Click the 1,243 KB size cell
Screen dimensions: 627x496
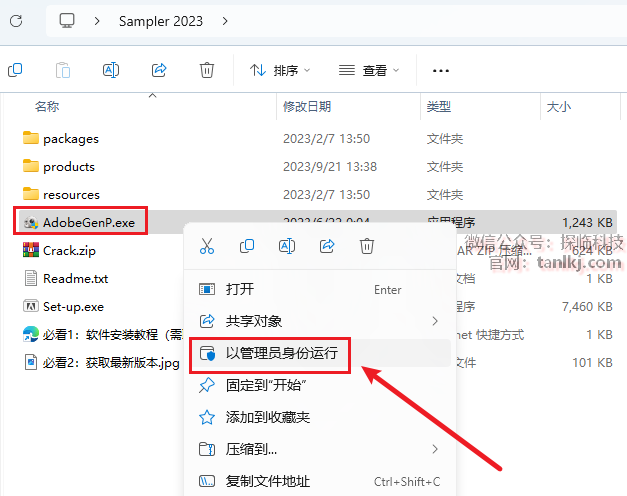(x=587, y=222)
